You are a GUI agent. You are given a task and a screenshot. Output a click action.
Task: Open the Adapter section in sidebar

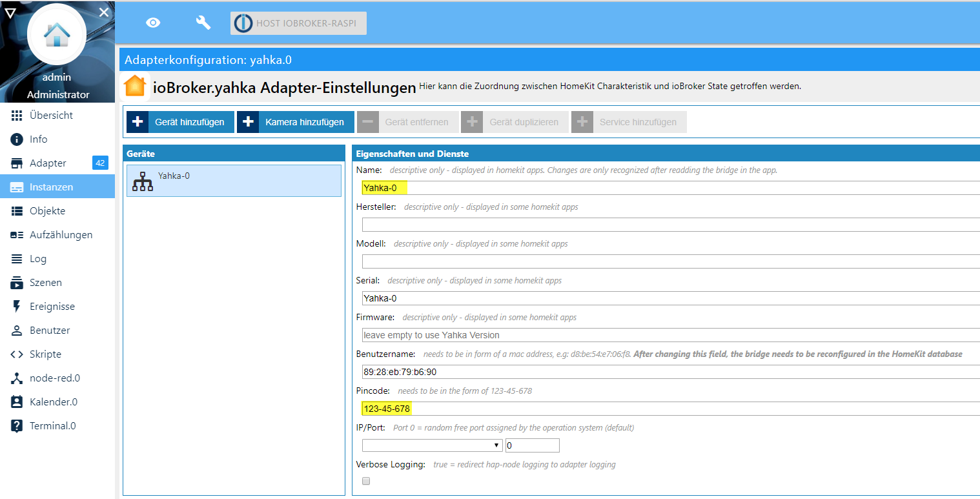click(48, 163)
